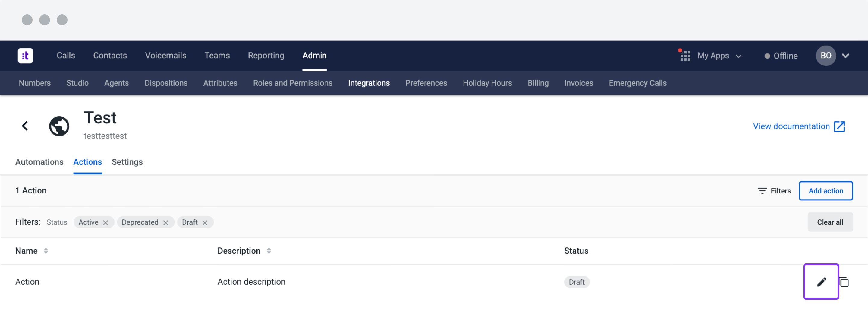Image resolution: width=868 pixels, height=332 pixels.
Task: Sort table by Name column
Action: click(46, 251)
